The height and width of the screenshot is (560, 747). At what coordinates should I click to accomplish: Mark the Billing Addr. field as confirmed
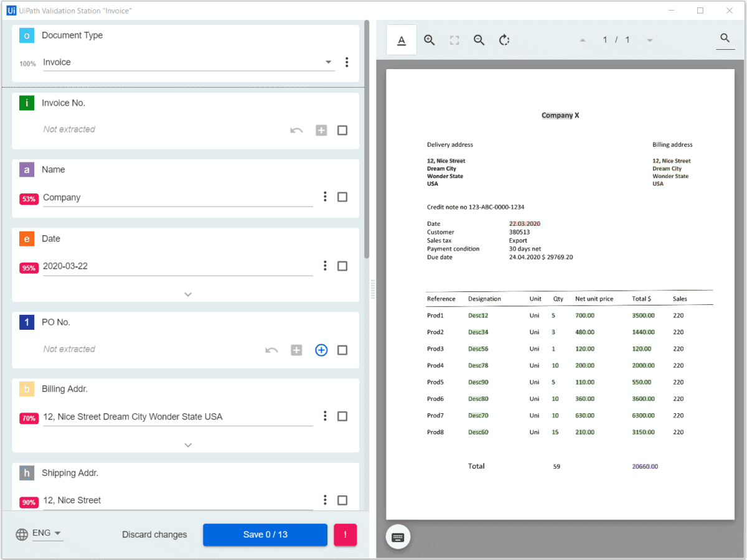point(342,416)
